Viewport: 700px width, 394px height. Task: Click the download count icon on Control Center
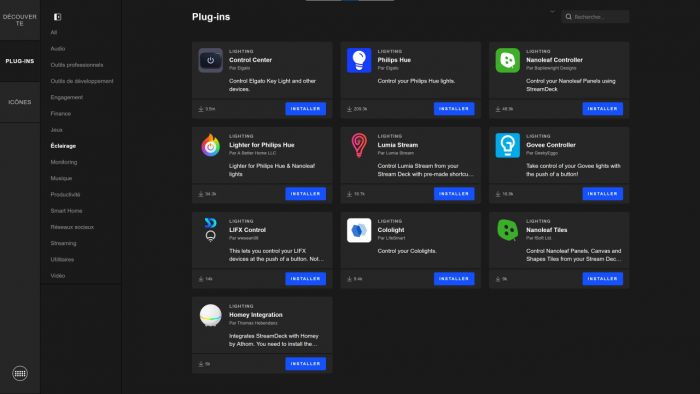(201, 109)
